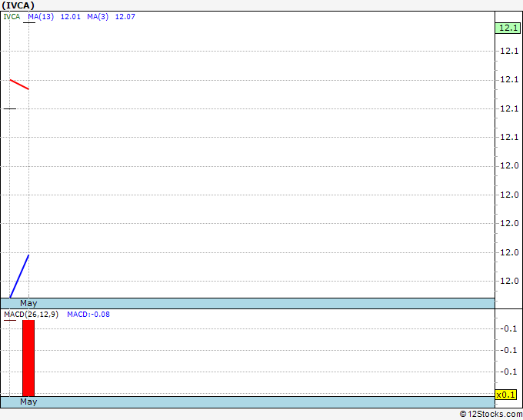
Task: Click the (IVCA) chart title
Action: click(18, 5)
